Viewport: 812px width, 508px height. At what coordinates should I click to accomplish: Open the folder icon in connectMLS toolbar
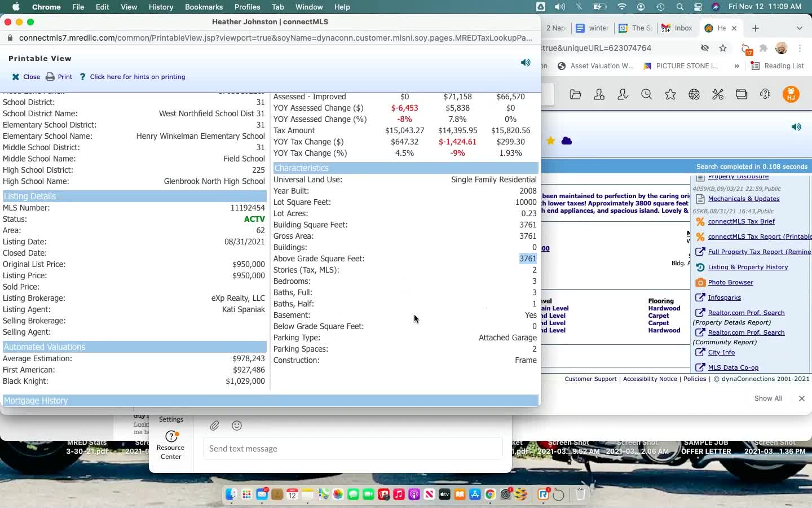(x=576, y=94)
